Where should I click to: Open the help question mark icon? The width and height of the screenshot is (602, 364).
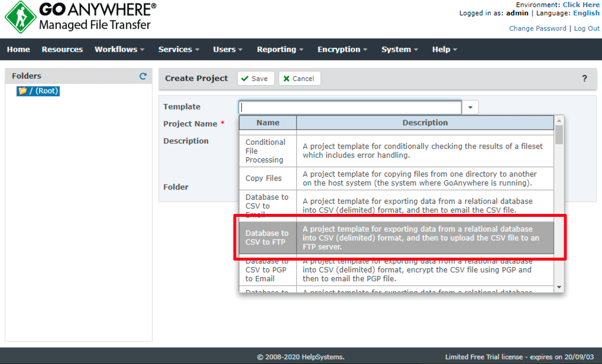pos(584,79)
